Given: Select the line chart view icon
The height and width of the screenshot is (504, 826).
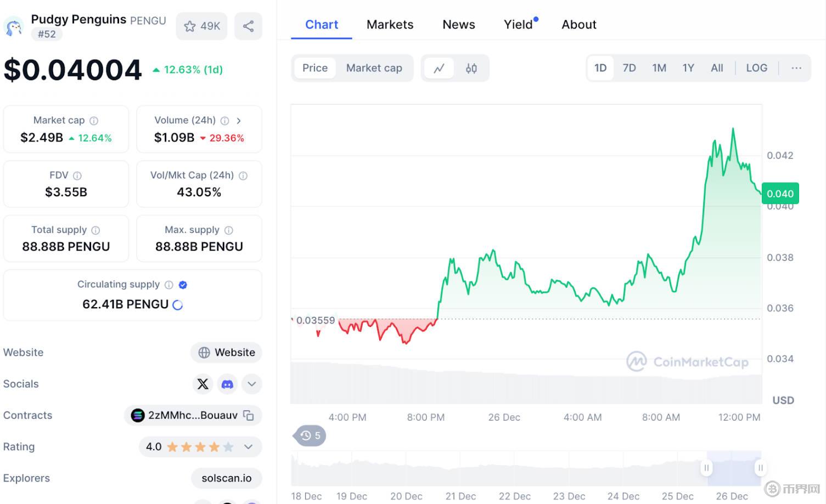Looking at the screenshot, I should (439, 69).
